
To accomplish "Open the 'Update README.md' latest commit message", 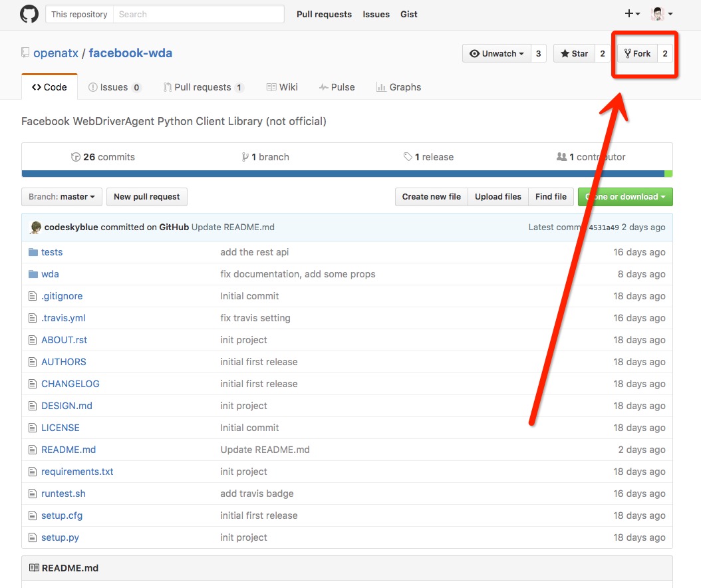I will point(233,227).
